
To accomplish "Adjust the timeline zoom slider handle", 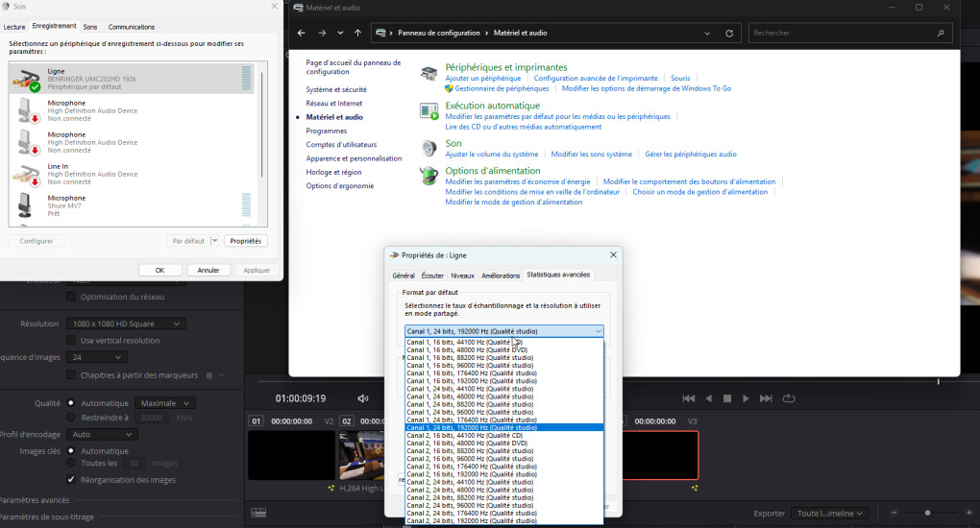I will pyautogui.click(x=927, y=513).
